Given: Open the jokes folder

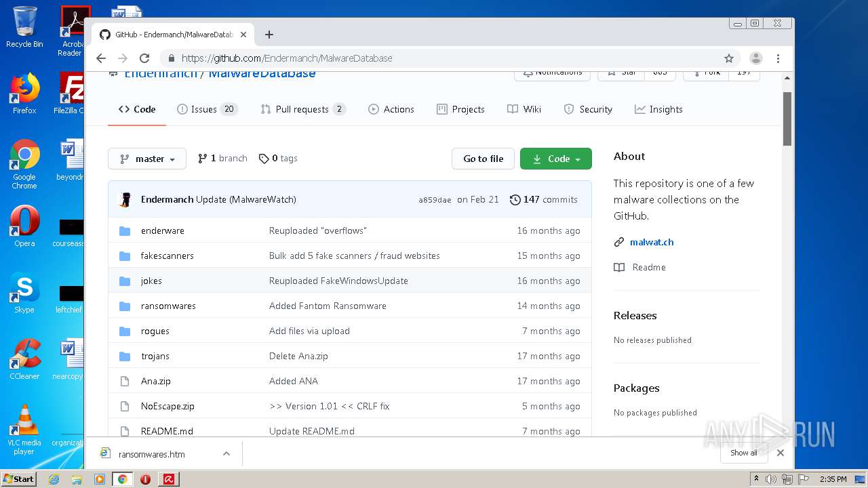Looking at the screenshot, I should [151, 281].
